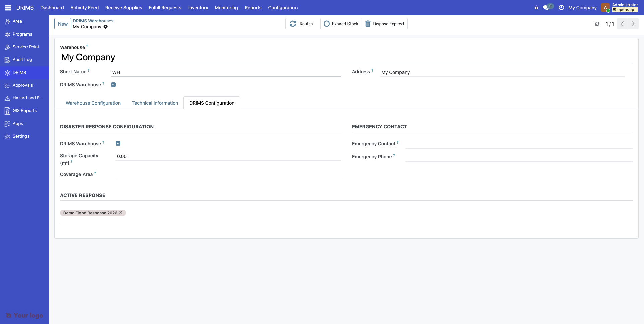644x324 pixels.
Task: Open Audit Log in the sidebar
Action: coord(24,60)
